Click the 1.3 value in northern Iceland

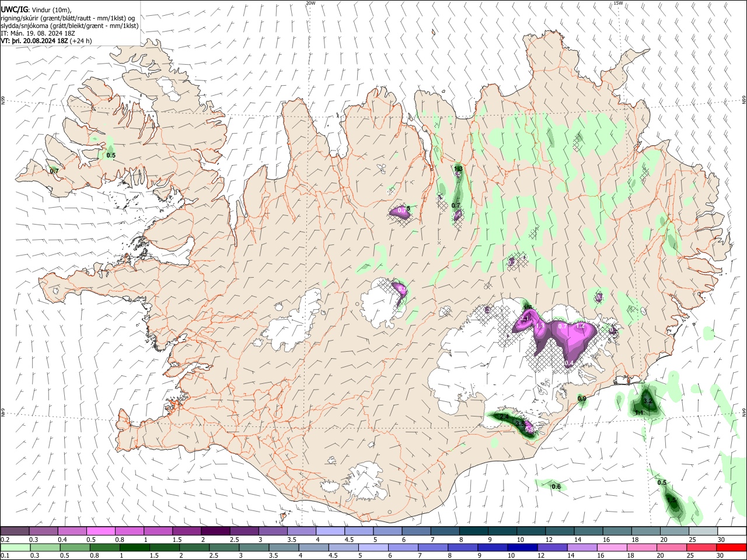pyautogui.click(x=458, y=169)
